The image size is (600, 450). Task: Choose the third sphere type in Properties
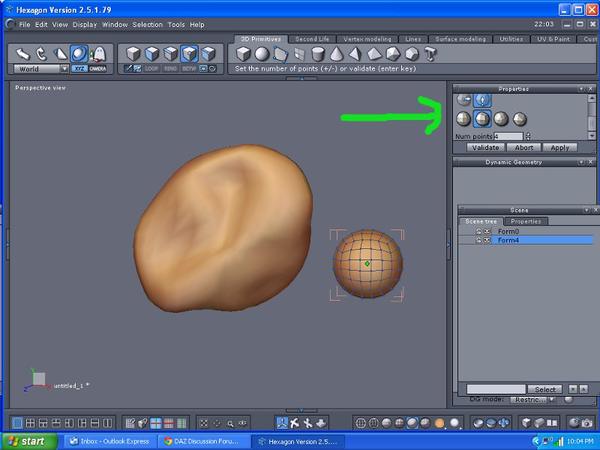coord(501,119)
